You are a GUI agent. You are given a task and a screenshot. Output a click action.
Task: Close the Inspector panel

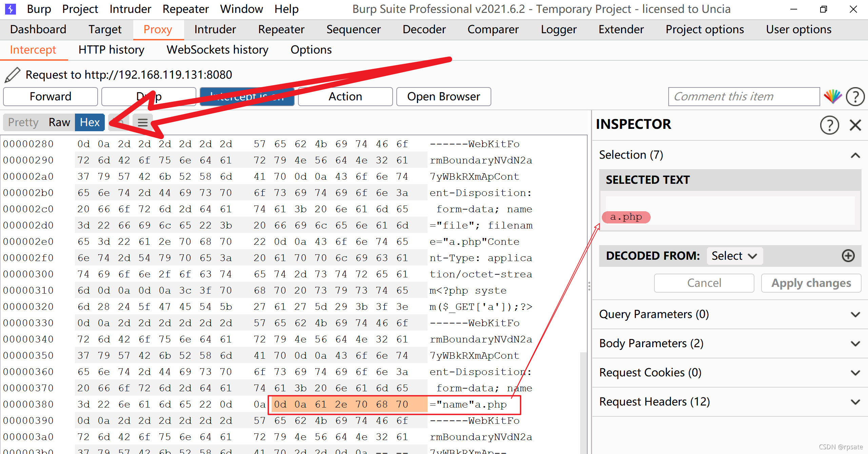coord(855,125)
